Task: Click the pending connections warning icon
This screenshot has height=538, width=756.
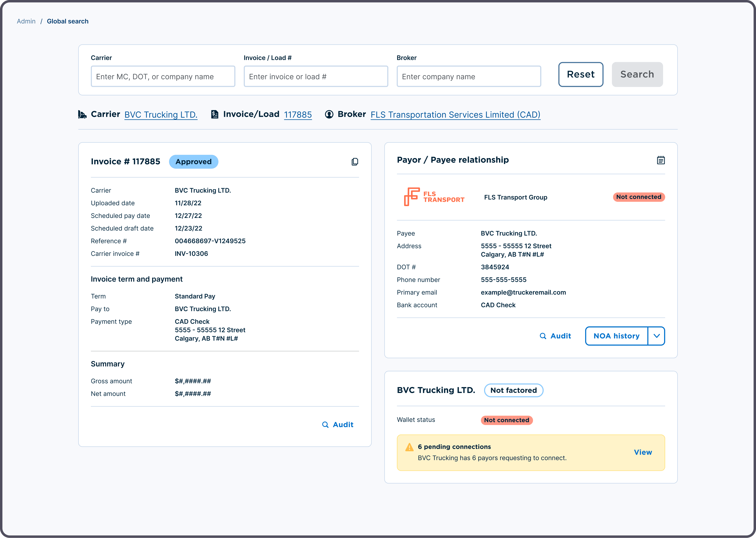Action: [x=409, y=447]
